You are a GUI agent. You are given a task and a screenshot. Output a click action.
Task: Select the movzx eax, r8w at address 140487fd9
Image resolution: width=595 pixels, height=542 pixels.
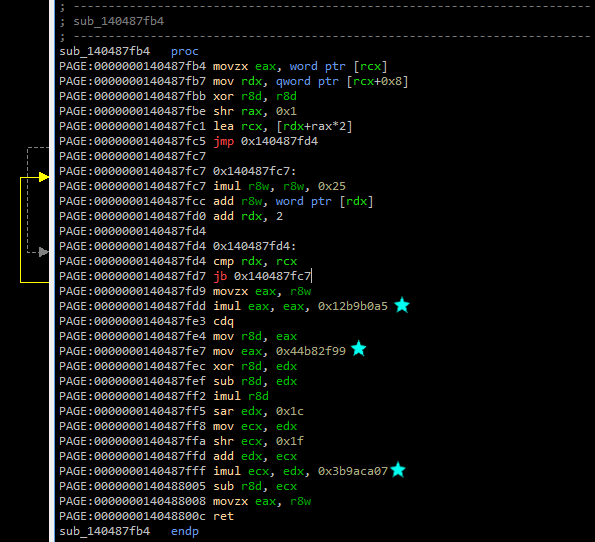tap(262, 291)
